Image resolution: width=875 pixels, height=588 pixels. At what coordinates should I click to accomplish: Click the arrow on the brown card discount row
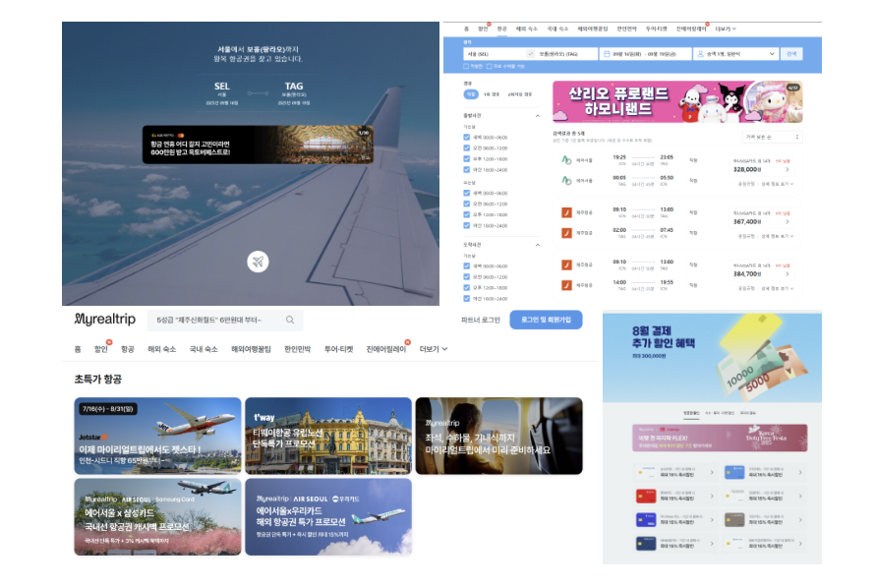pyautogui.click(x=800, y=520)
